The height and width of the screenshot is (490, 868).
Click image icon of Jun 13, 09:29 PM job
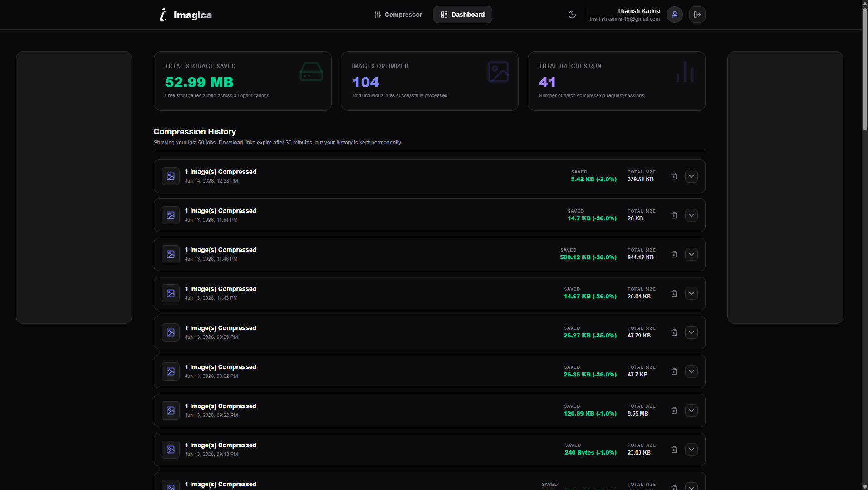[171, 332]
